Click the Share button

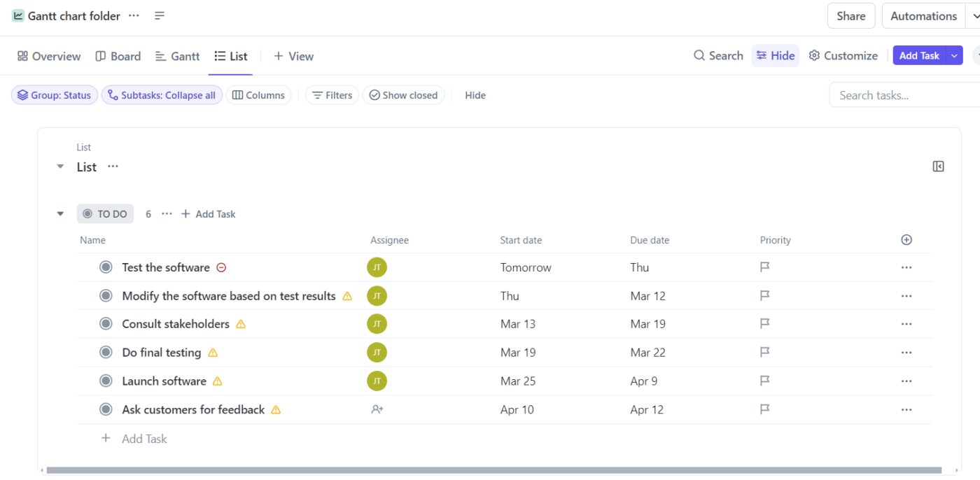851,16
